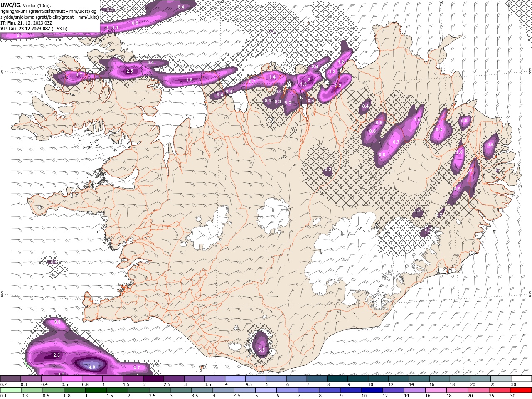532x399 pixels.
Task: Select the 'VT: Lau. 23.12.2023 08Z (+53 h)' line
Action: [x=34, y=29]
